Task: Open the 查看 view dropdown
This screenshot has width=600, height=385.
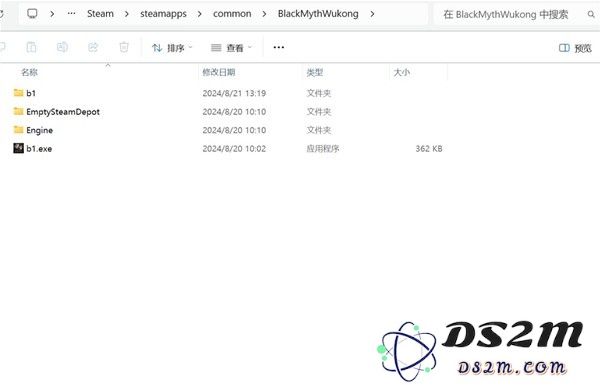Action: [232, 48]
